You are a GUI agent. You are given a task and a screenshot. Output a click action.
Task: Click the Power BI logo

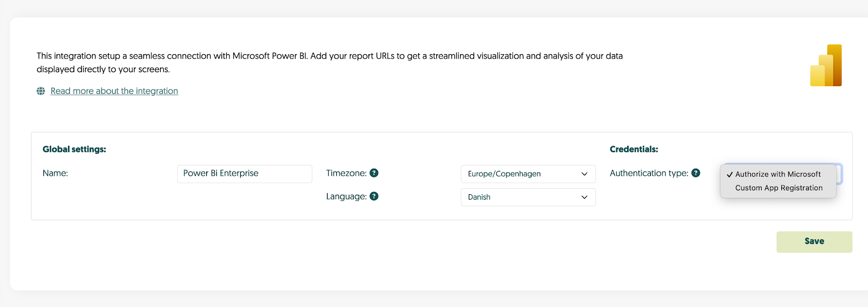pyautogui.click(x=826, y=66)
